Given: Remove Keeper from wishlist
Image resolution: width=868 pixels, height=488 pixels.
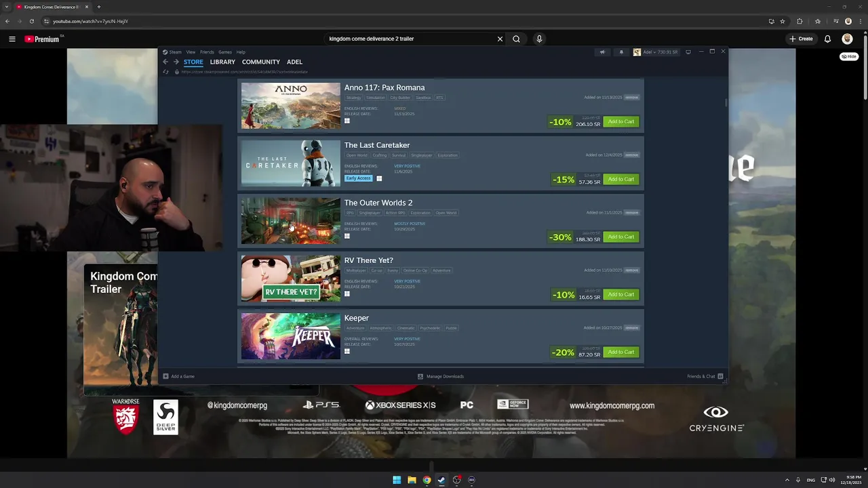Looking at the screenshot, I should [631, 328].
